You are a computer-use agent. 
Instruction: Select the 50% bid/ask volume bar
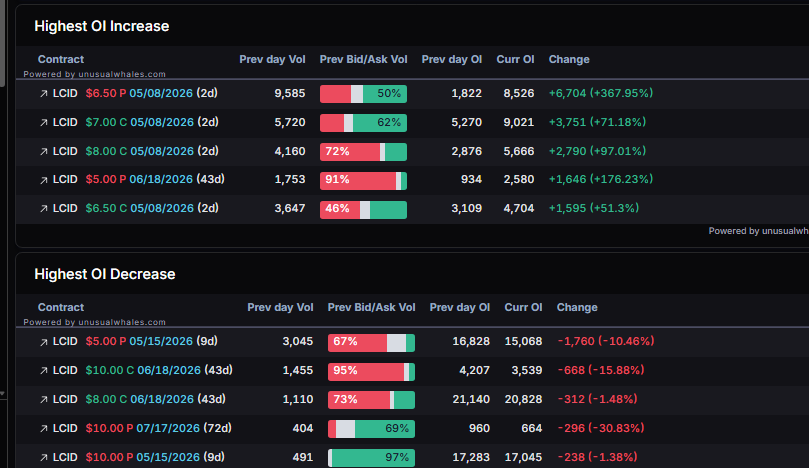(x=363, y=94)
